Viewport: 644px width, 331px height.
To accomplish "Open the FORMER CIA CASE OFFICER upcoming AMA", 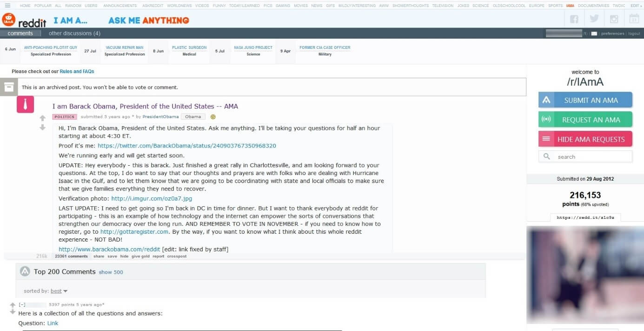I will point(325,47).
